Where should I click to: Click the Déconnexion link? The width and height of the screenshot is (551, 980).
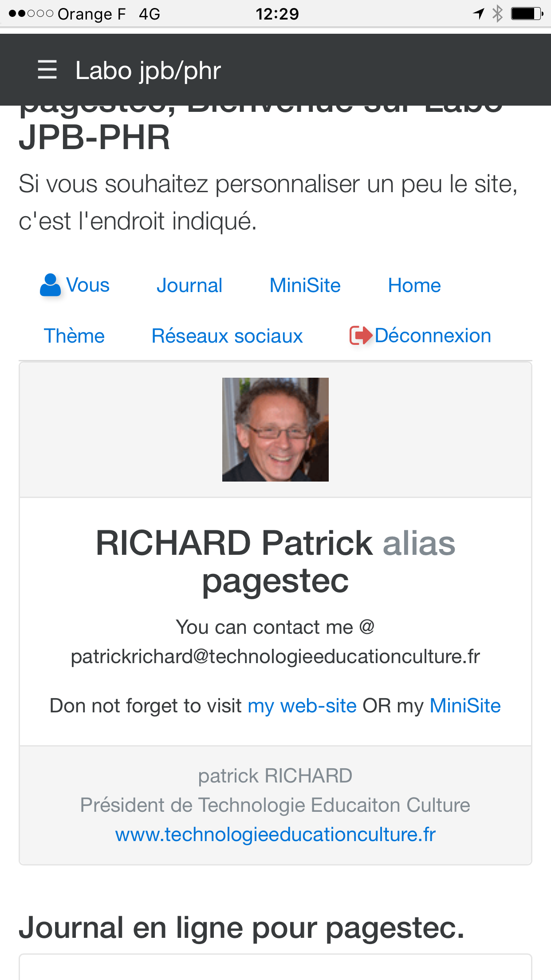tap(433, 336)
